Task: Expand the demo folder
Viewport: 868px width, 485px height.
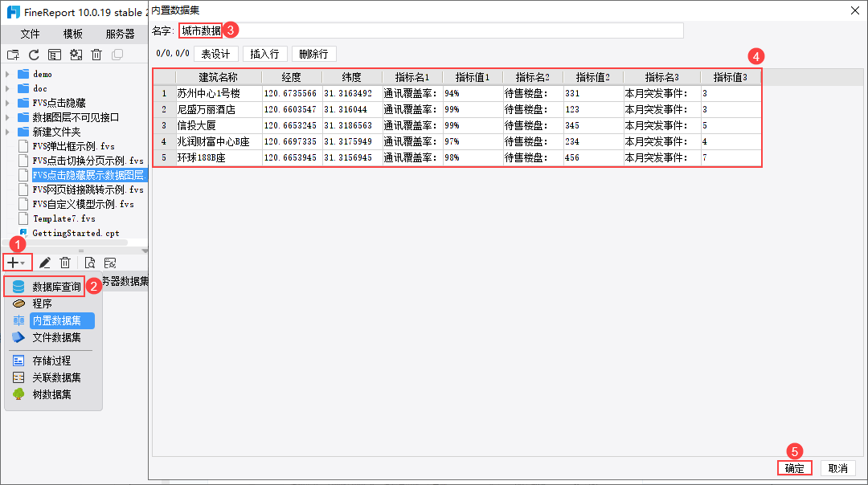Action: 7,74
